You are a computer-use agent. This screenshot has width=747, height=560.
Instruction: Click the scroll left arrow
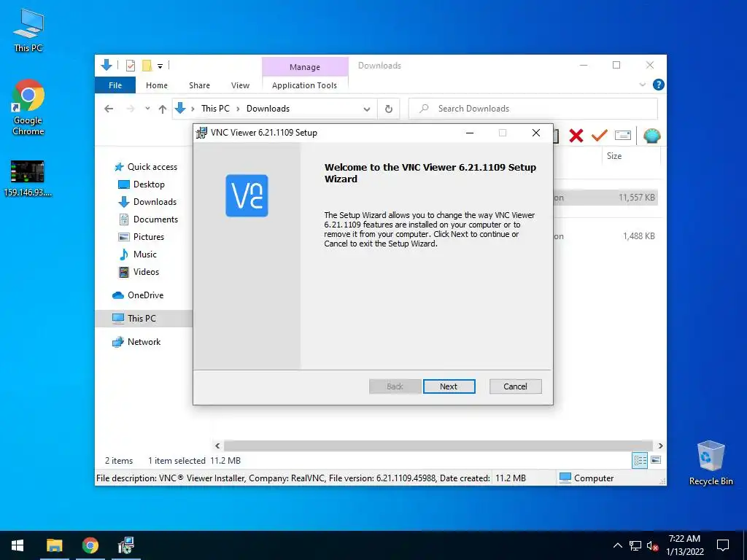pos(217,446)
